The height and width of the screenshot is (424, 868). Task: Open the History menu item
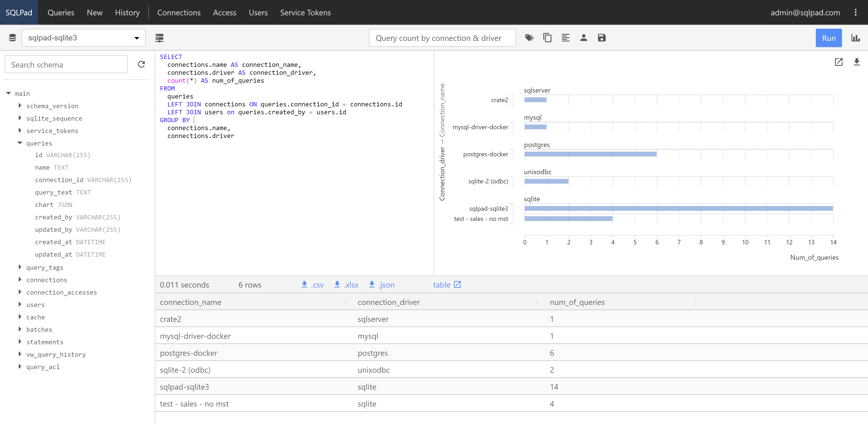[127, 12]
